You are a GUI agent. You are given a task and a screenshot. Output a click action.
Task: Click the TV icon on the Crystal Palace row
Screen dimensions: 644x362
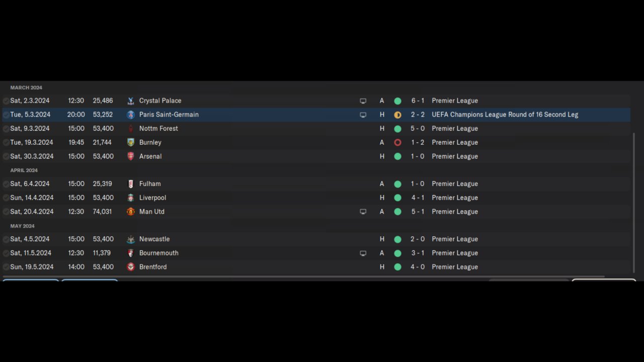point(363,101)
